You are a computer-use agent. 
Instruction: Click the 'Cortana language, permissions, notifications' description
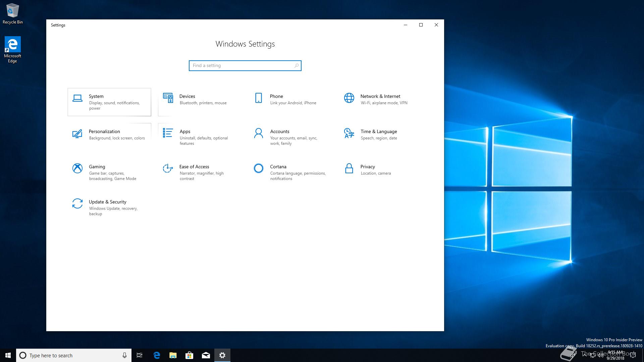click(298, 176)
